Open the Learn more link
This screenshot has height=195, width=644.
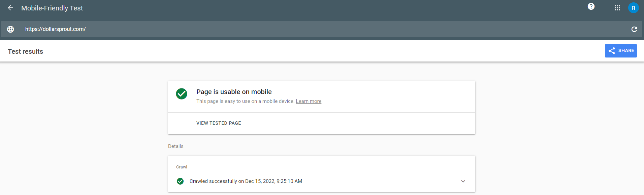coord(309,101)
